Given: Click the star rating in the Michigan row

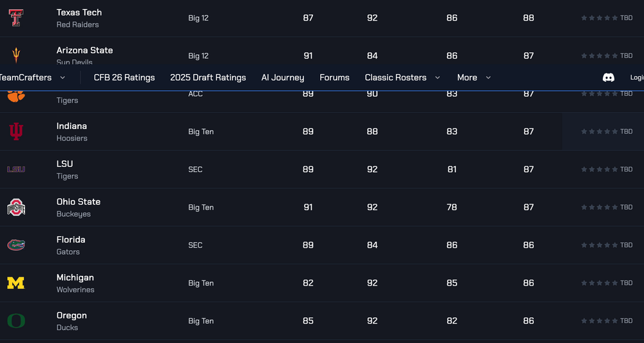Looking at the screenshot, I should tap(599, 283).
